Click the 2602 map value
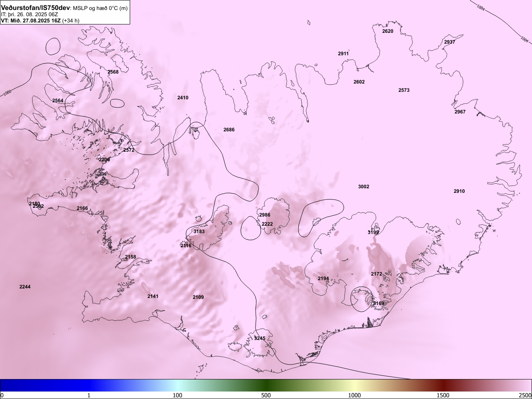The height and width of the screenshot is (399, 532). pos(359,82)
